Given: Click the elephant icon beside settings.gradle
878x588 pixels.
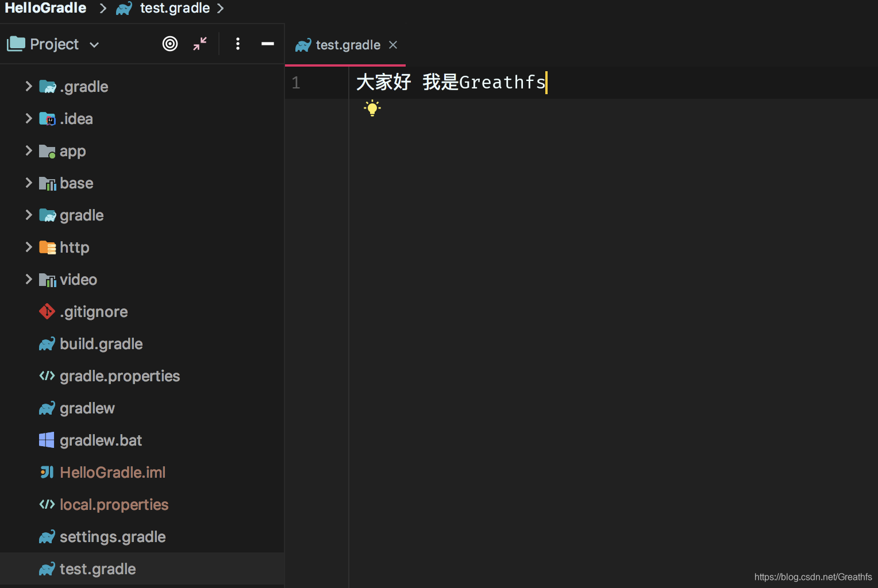Looking at the screenshot, I should coord(47,537).
